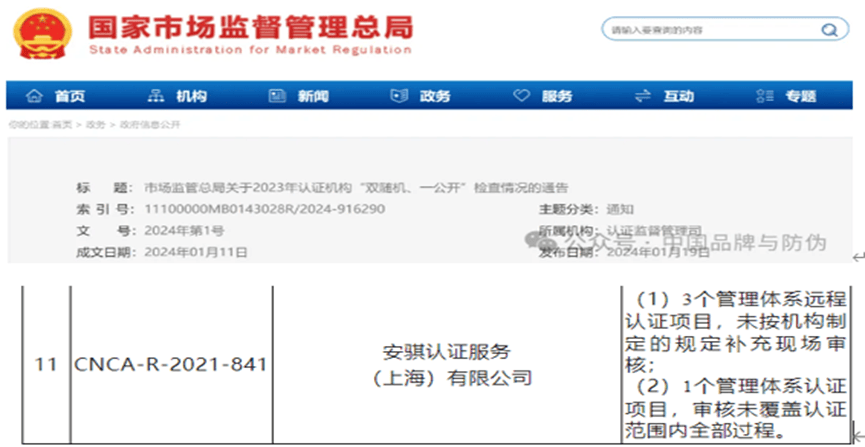The image size is (865, 447).
Task: Go to the 服务 navigation tab
Action: point(556,96)
